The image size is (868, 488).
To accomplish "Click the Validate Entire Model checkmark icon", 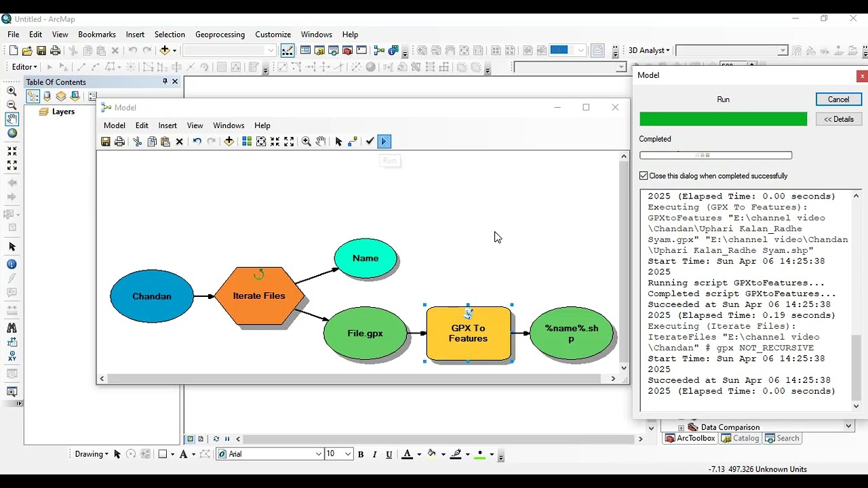I will coord(370,141).
